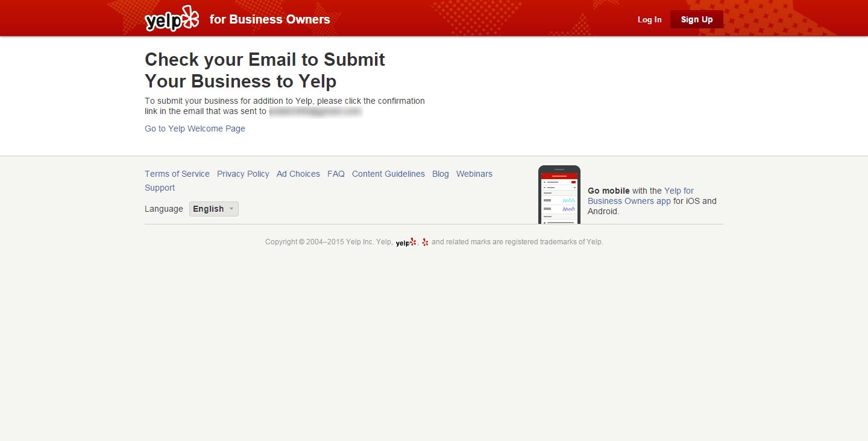This screenshot has width=868, height=441.
Task: Open the Ad Choices link
Action: [298, 174]
